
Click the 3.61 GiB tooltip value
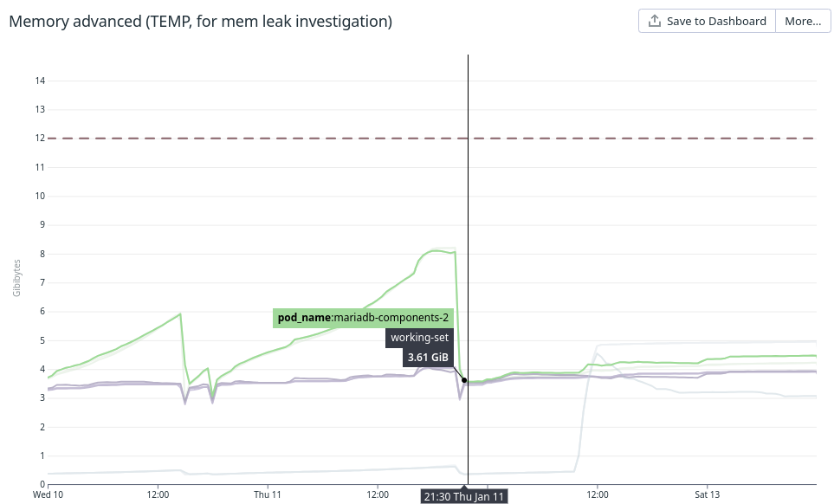428,357
